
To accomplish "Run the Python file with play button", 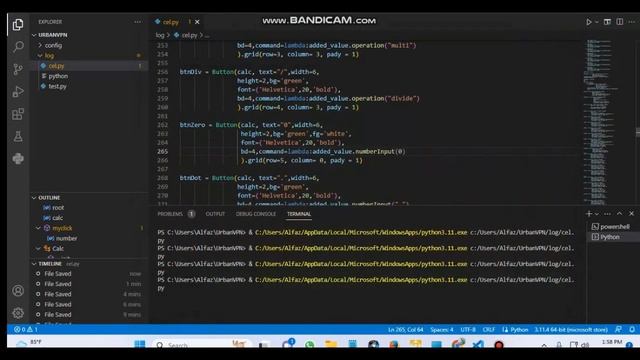I will (x=589, y=22).
